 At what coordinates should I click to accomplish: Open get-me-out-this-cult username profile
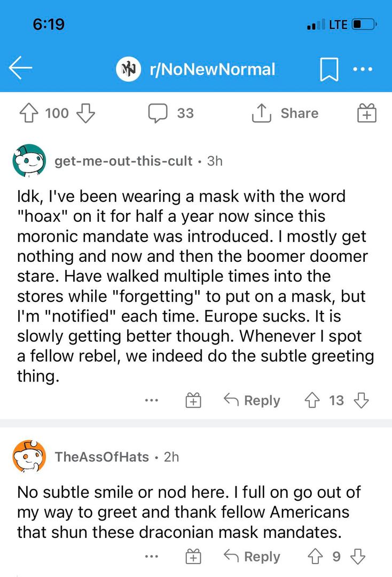pos(123,161)
